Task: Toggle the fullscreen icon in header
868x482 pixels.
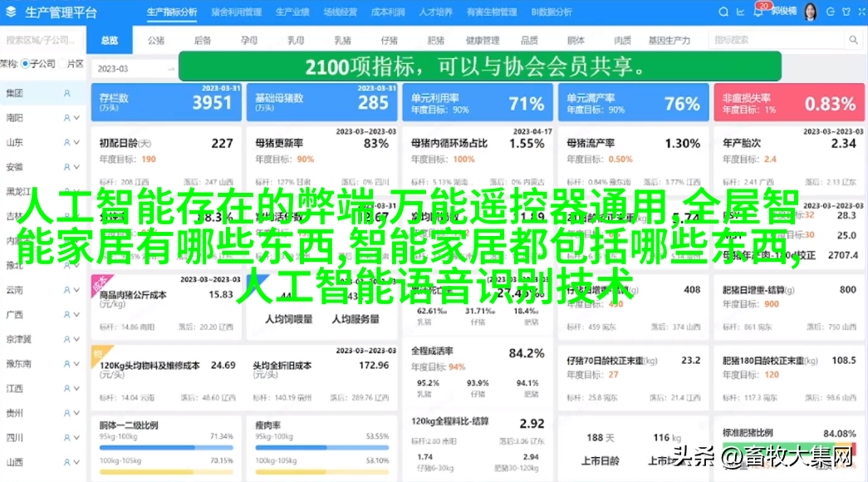Action: 862,12
